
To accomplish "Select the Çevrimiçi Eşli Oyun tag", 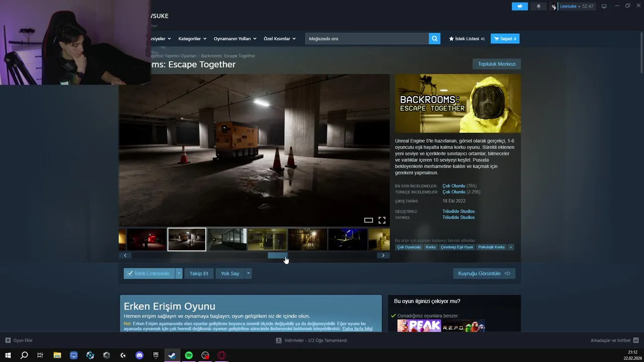I will pos(457,247).
